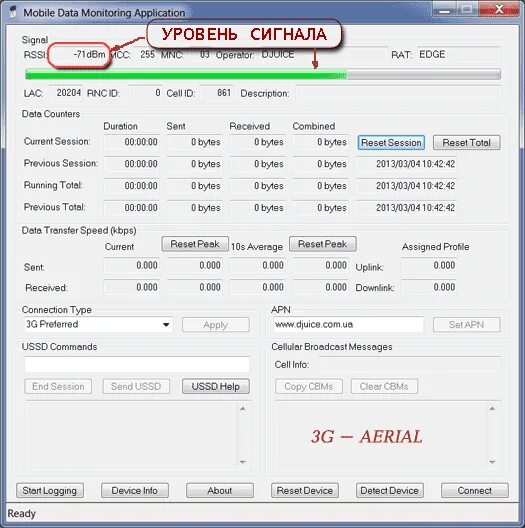Open the About dialog
Screen dimensions: 525x528
[x=220, y=491]
